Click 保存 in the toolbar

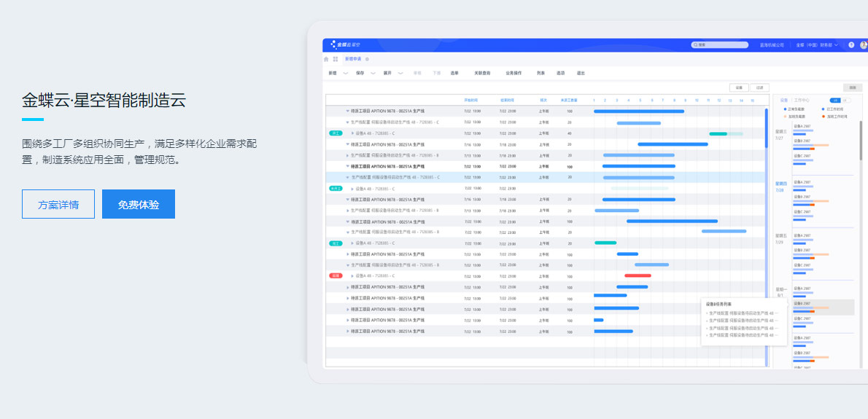[360, 73]
